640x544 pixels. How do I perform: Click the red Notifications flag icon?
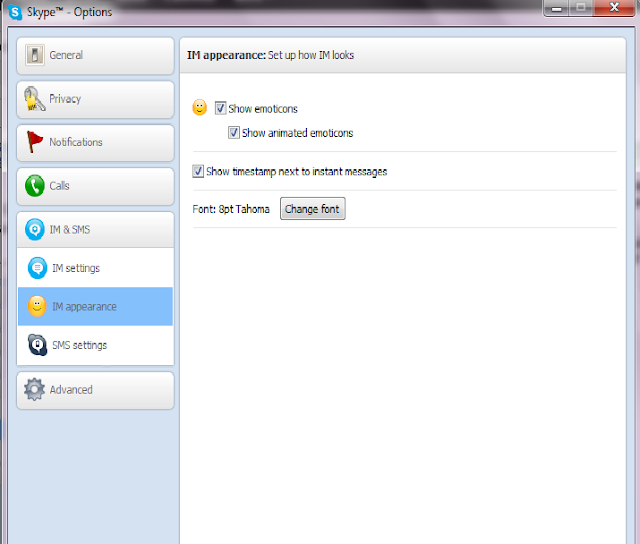click(x=34, y=142)
